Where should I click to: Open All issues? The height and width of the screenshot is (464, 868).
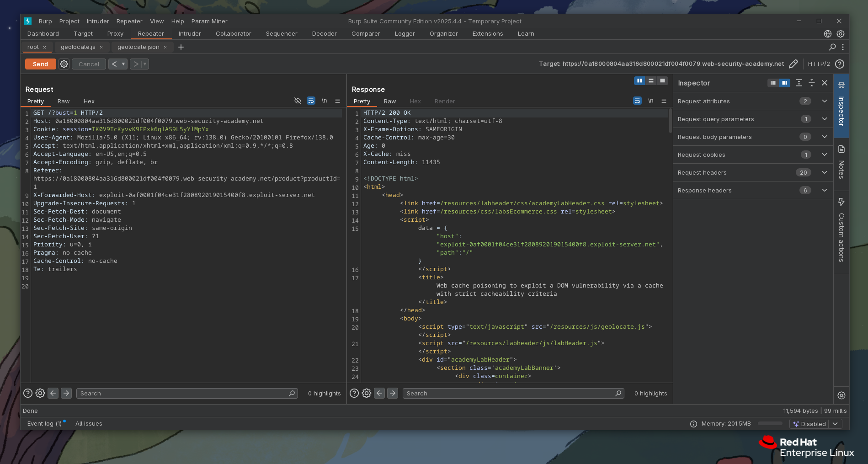[x=89, y=424]
